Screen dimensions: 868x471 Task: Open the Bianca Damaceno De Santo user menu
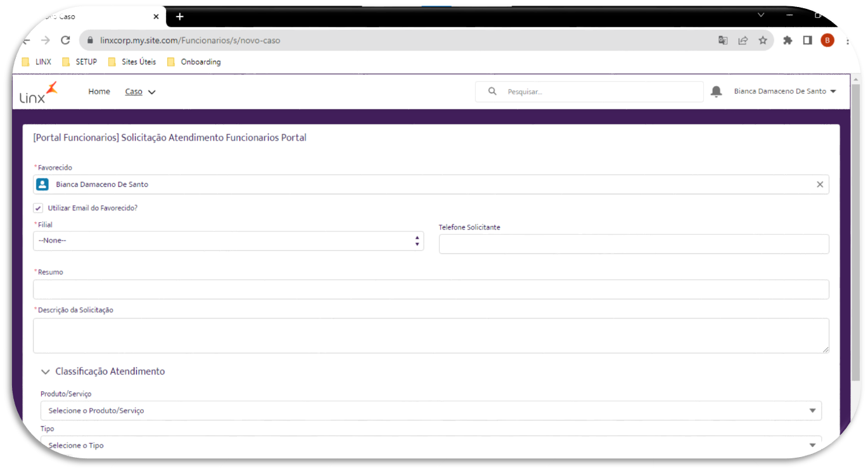point(785,91)
